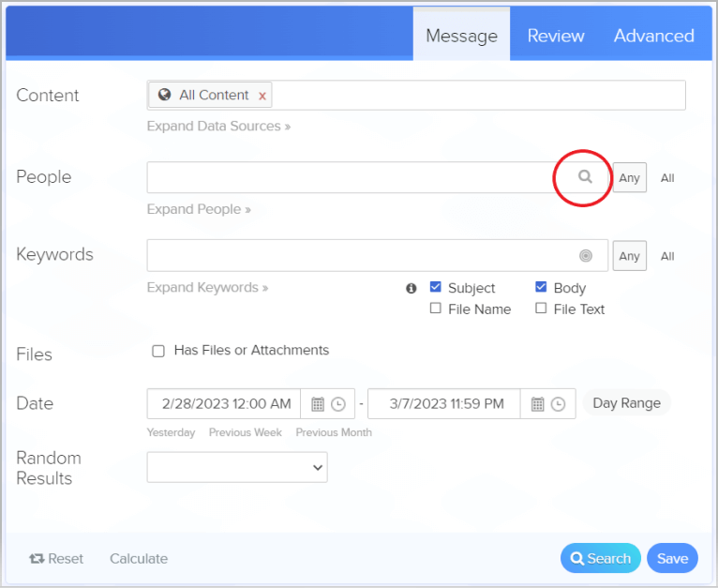Open calendar picker for start date

318,404
